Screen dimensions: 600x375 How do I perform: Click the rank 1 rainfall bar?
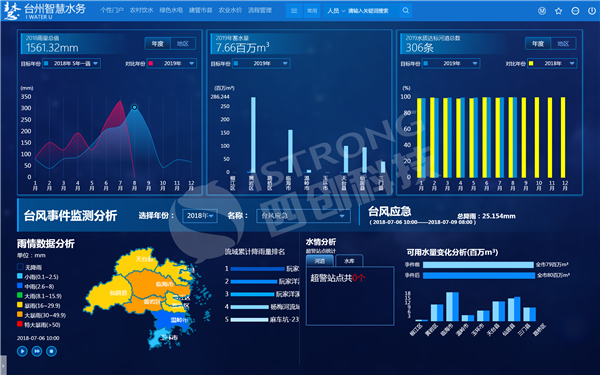pyautogui.click(x=258, y=269)
